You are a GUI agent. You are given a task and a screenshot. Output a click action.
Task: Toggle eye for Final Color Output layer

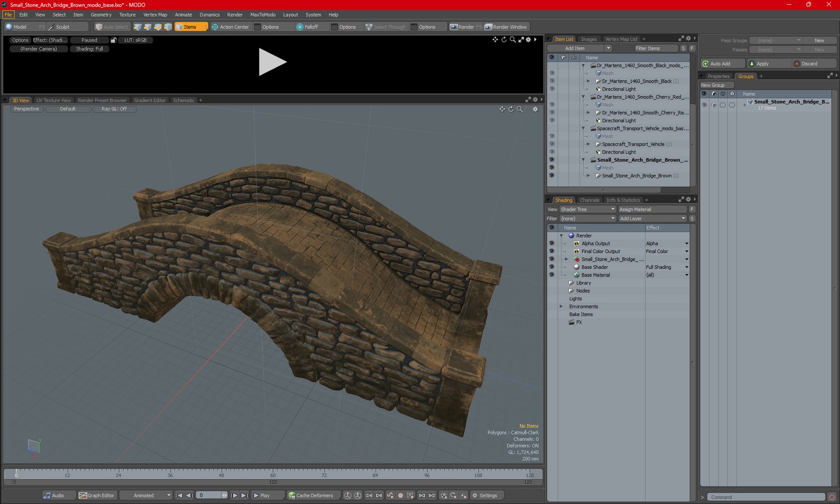552,251
